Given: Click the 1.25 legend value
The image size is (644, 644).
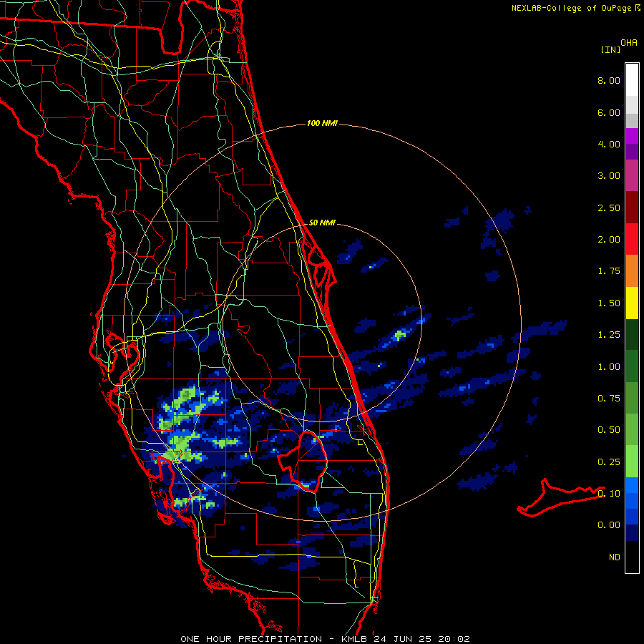Looking at the screenshot, I should (609, 335).
